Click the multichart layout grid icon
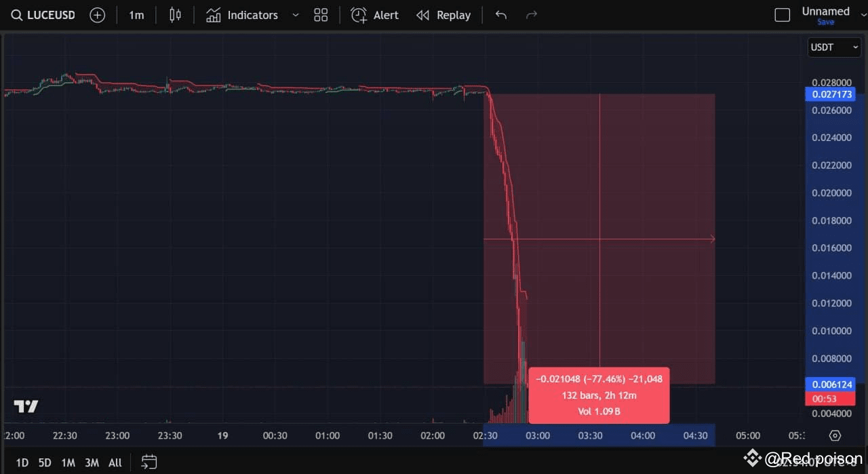The width and height of the screenshot is (868, 474). tap(321, 14)
